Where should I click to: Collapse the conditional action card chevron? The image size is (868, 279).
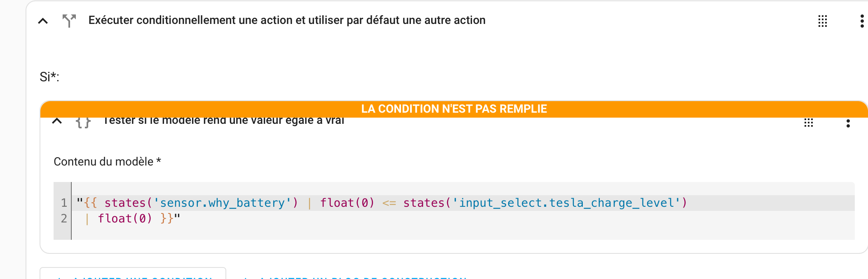[43, 21]
